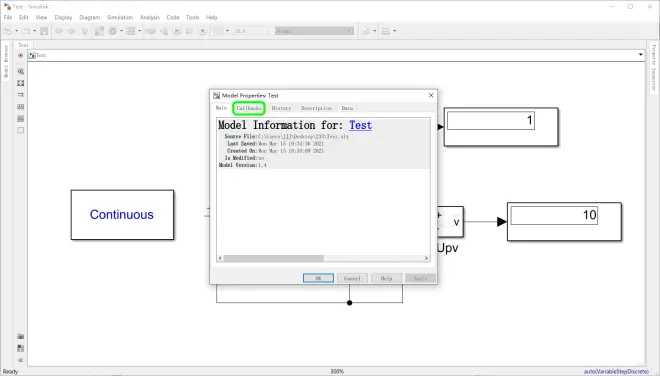
Task: Click the screenshot camera icon at bottom left
Action: (21, 336)
